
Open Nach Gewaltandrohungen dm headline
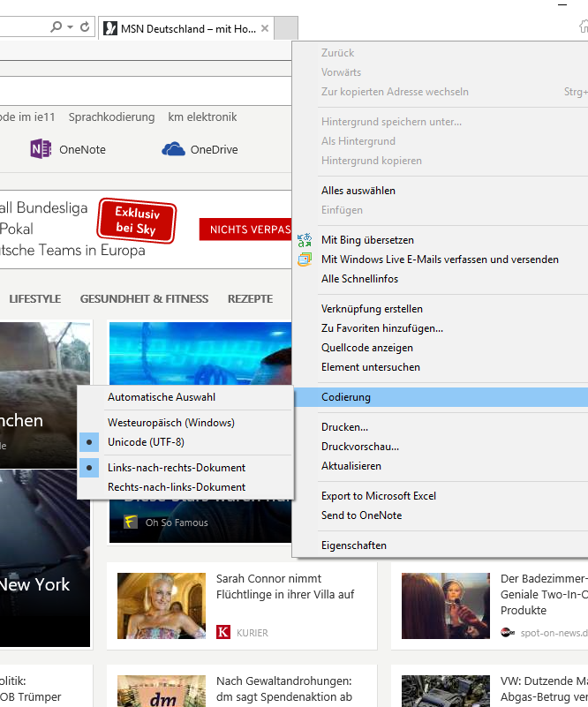coord(284,689)
